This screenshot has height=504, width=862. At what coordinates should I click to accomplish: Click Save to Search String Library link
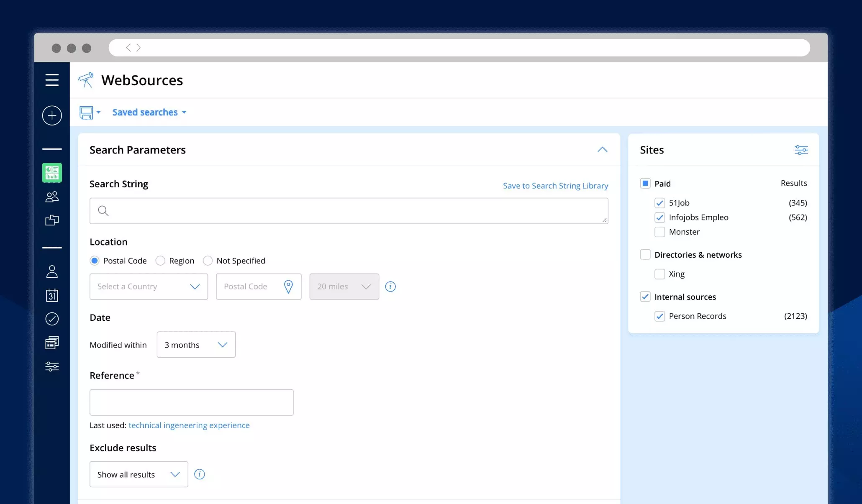(555, 186)
